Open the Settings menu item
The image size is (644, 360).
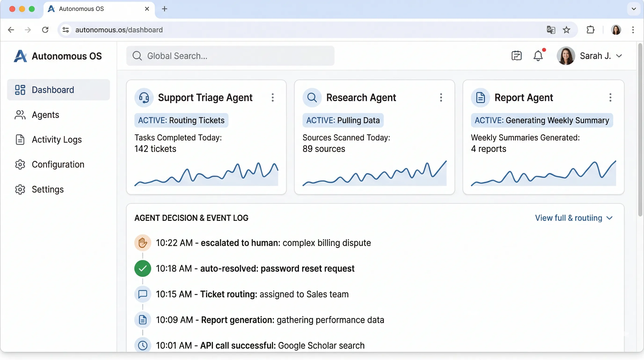pyautogui.click(x=48, y=189)
